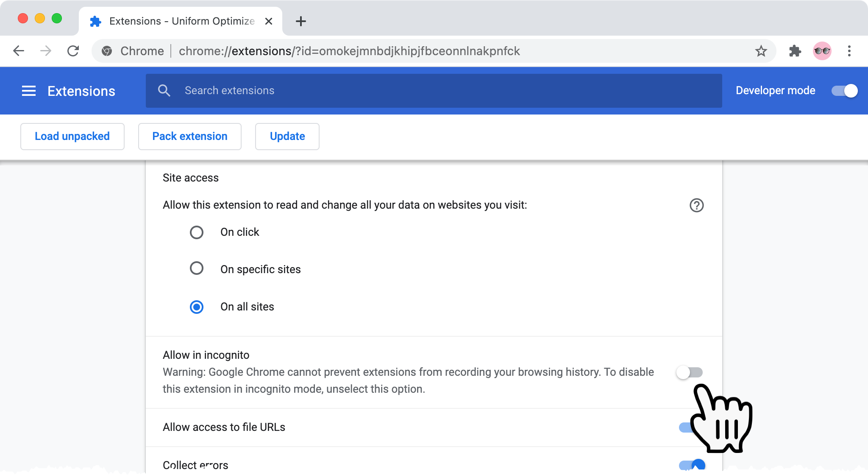The width and height of the screenshot is (868, 475).
Task: Select the Extensions - Uniform Optimize tab
Action: click(181, 21)
